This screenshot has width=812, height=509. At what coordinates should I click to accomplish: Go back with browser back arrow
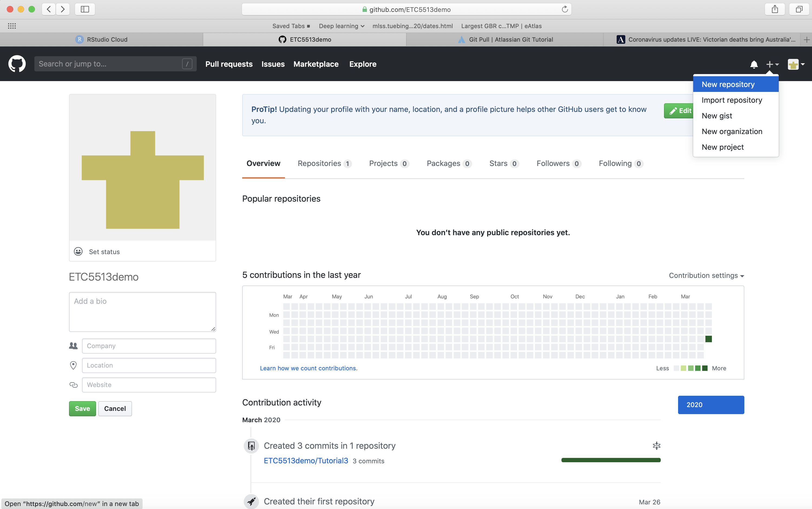(49, 9)
